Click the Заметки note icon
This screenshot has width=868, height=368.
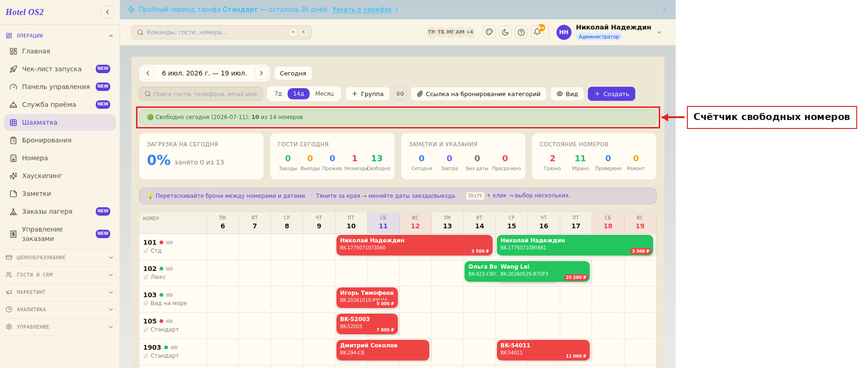point(14,194)
